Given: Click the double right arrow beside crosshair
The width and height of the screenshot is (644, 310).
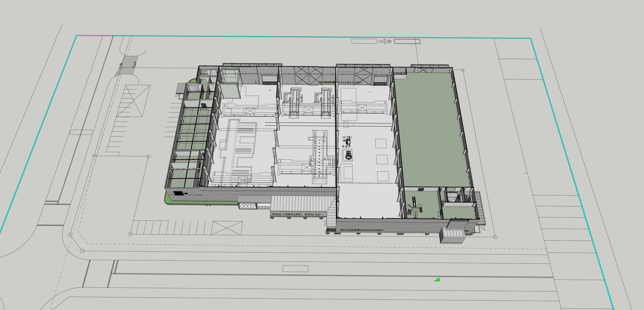Looking at the screenshot, I should 390,41.
